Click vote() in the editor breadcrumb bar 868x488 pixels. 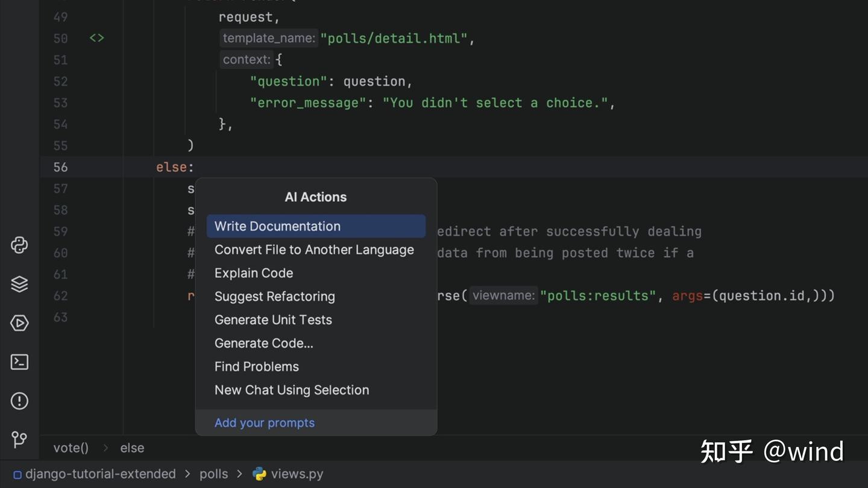click(71, 448)
